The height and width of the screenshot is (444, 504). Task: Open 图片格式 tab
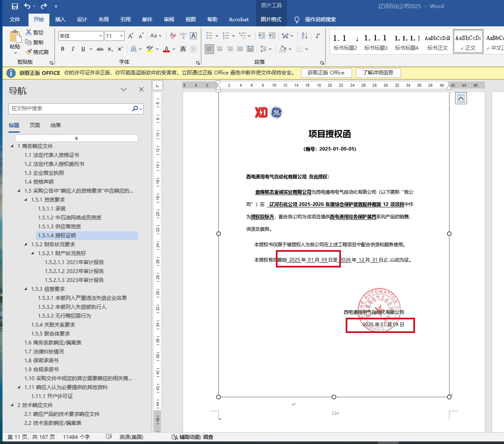point(271,19)
